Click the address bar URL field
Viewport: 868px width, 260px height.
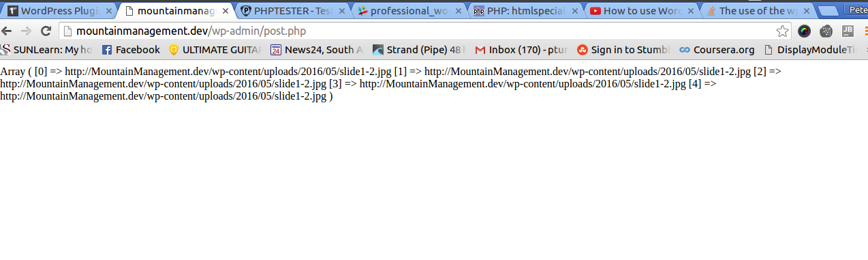[416, 31]
